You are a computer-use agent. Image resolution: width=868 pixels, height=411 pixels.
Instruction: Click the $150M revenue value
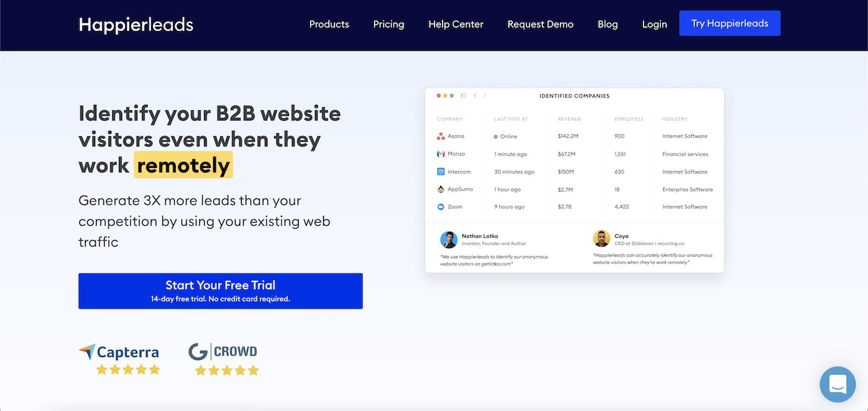pyautogui.click(x=566, y=172)
